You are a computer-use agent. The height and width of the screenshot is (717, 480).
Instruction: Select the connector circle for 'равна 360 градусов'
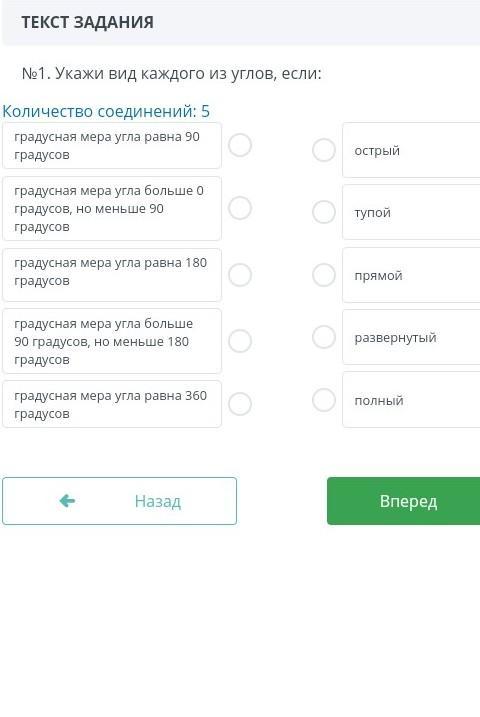240,404
